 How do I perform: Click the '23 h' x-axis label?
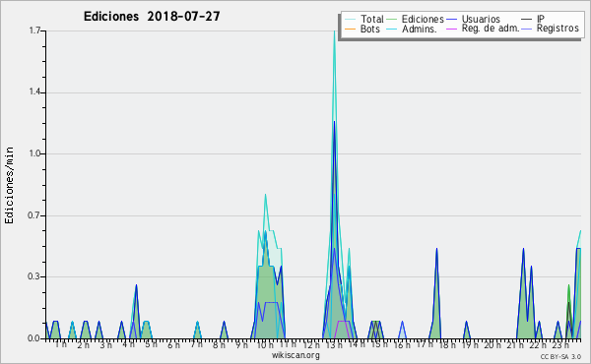(x=560, y=344)
